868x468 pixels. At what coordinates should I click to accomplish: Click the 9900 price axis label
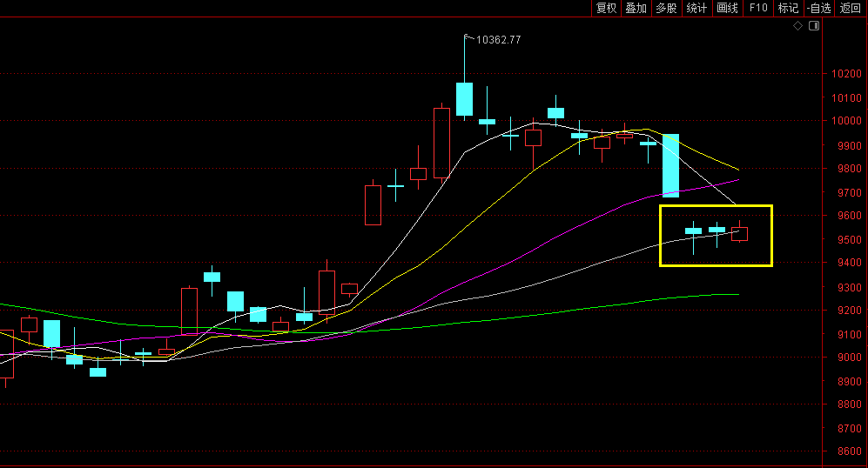coord(849,145)
